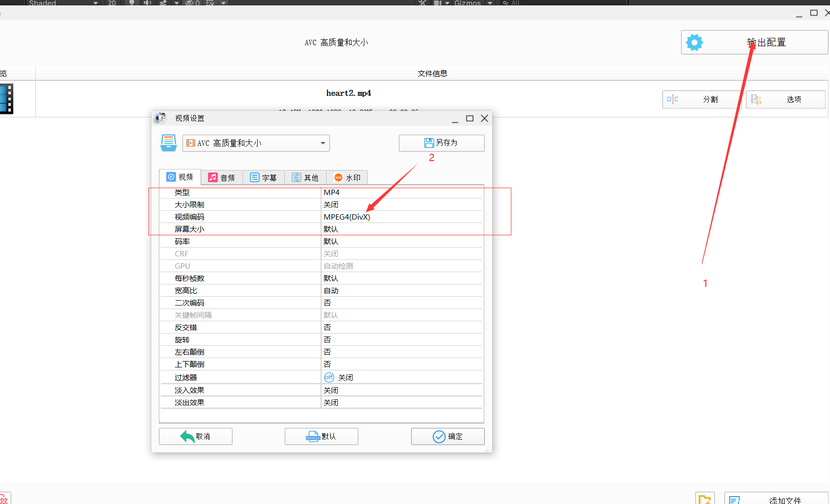Open the Gizmos dropdown
Viewport: 830px width, 504px height.
[489, 3]
